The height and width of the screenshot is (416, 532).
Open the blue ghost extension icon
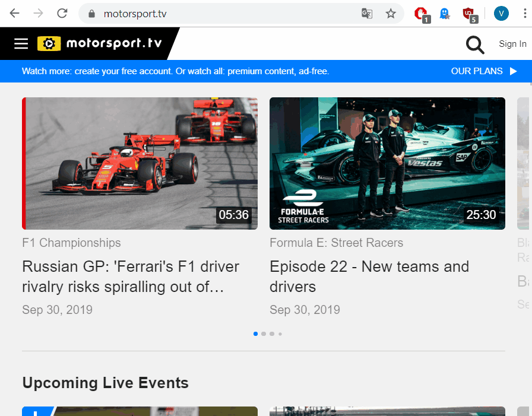(445, 14)
